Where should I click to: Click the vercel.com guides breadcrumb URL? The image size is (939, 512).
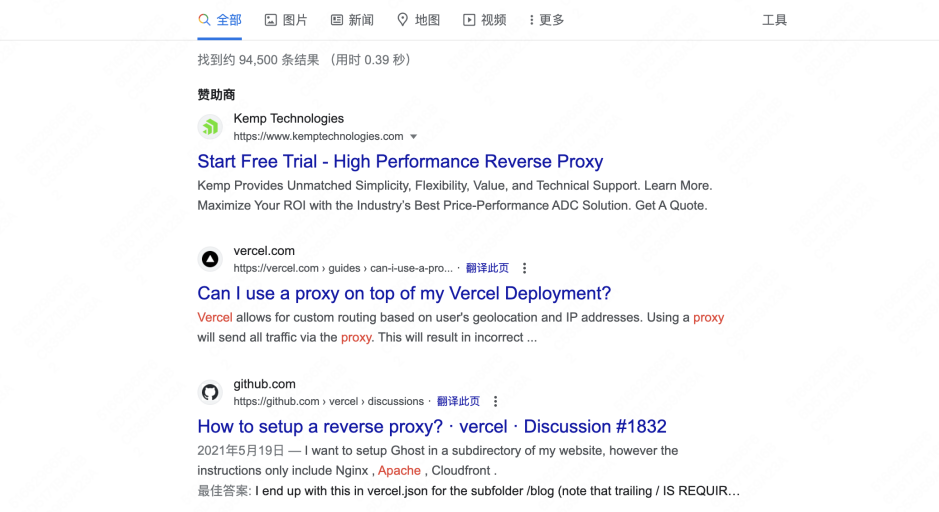coord(343,268)
